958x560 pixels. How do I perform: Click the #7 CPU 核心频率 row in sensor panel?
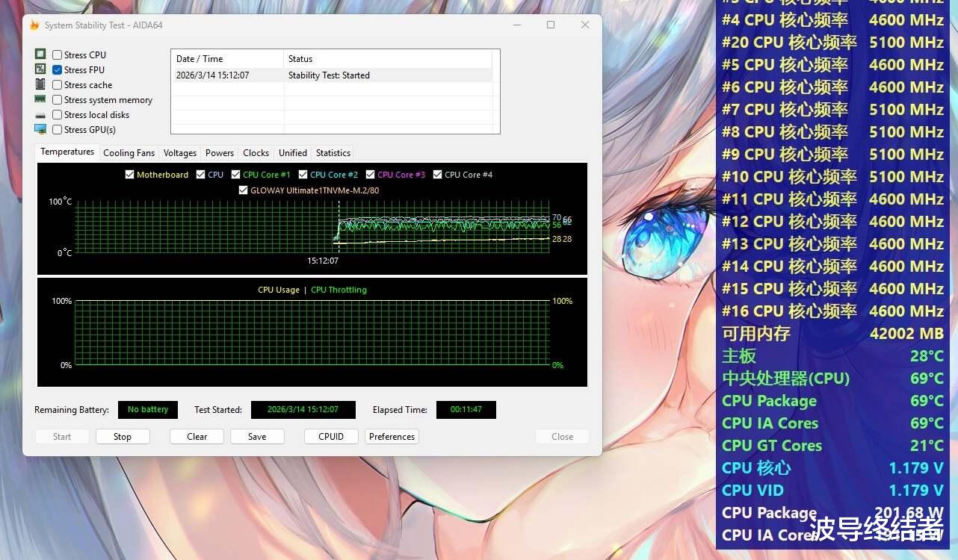[833, 110]
